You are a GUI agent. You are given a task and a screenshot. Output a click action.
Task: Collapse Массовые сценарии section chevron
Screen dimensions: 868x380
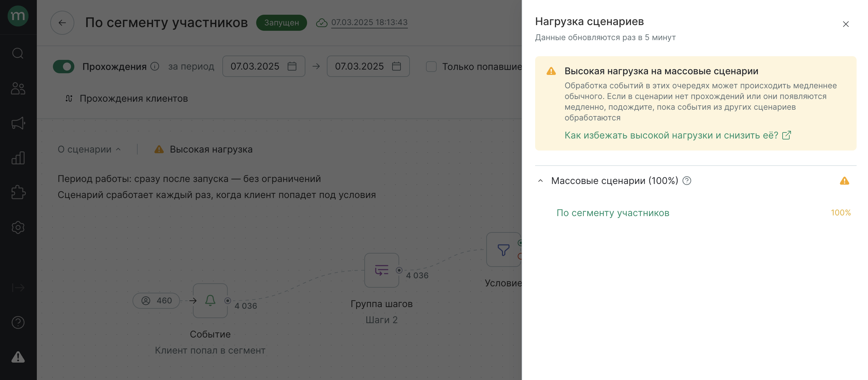[540, 181]
